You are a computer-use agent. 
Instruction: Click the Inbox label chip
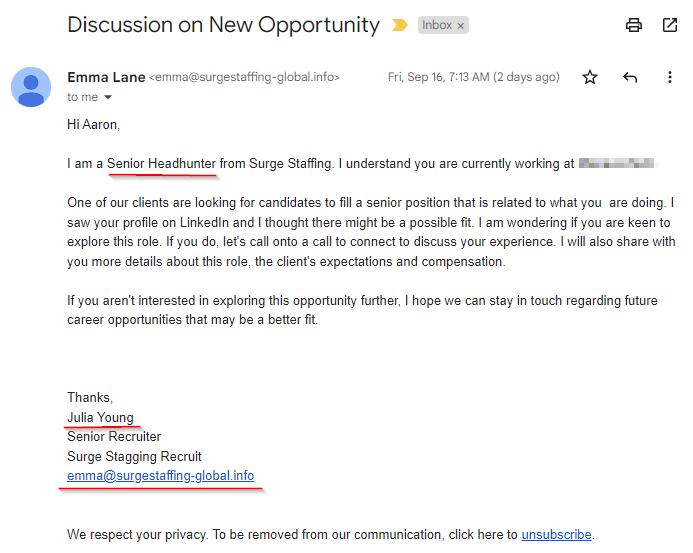point(437,26)
